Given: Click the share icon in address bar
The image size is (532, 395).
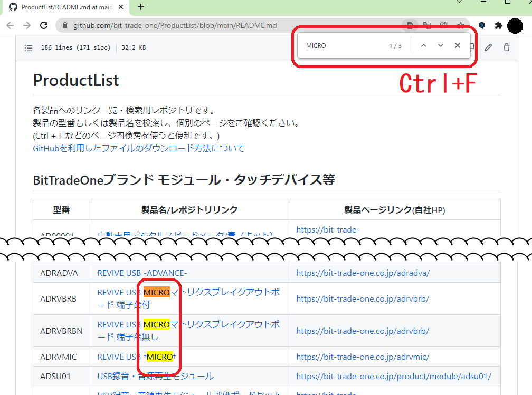Looking at the screenshot, I should [x=444, y=25].
